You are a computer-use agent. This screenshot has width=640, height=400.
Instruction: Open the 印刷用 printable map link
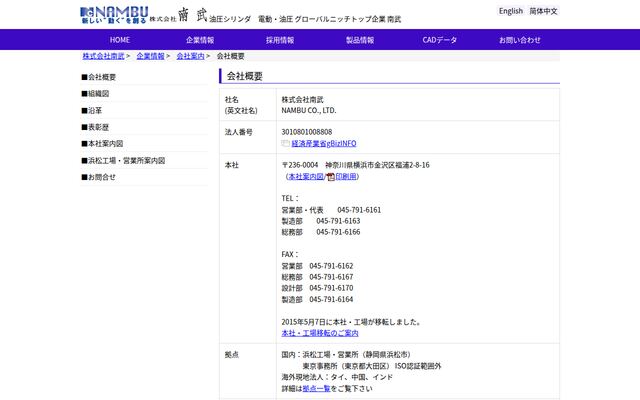tap(346, 176)
